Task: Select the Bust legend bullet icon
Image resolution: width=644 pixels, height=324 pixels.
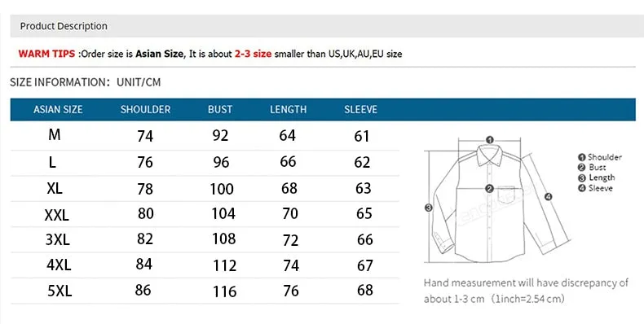Action: pyautogui.click(x=581, y=168)
